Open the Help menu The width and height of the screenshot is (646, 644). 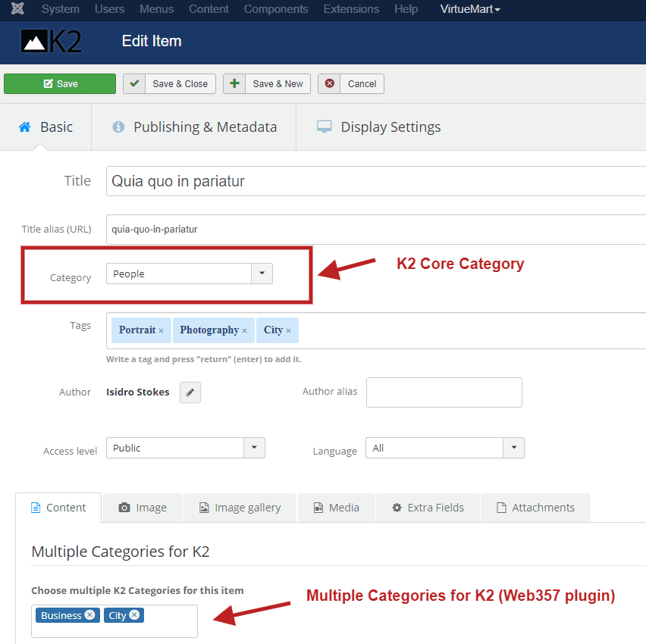coord(406,8)
